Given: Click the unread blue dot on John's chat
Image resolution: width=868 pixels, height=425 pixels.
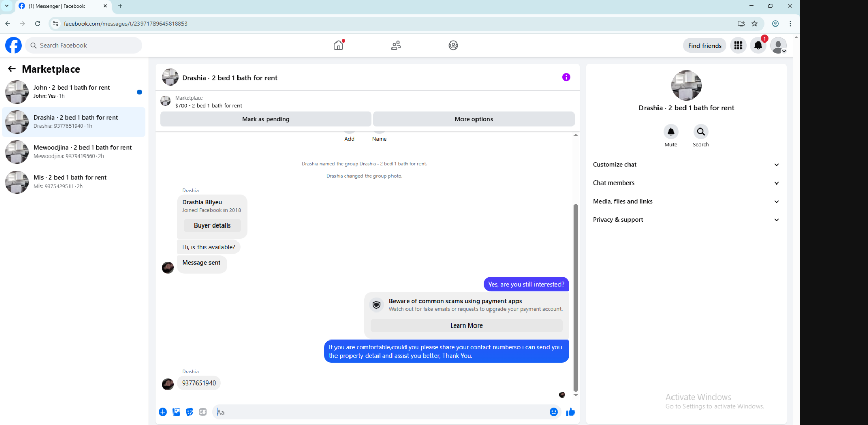Looking at the screenshot, I should (139, 92).
